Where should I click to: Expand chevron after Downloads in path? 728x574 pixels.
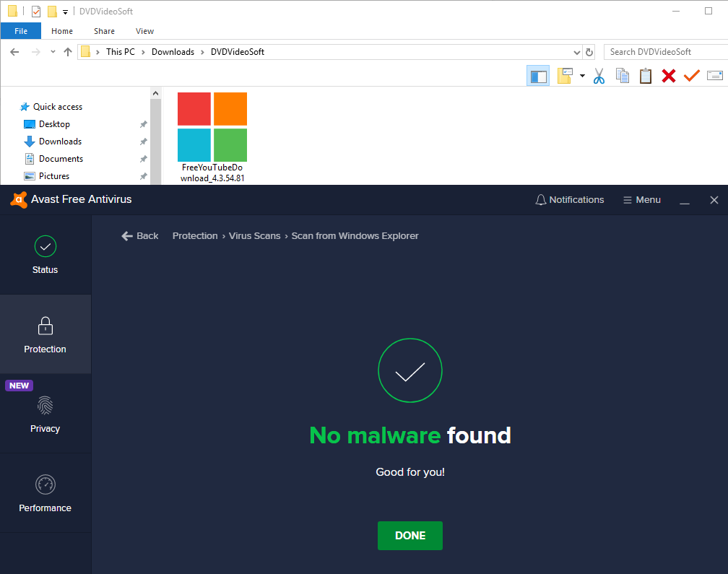pyautogui.click(x=202, y=52)
